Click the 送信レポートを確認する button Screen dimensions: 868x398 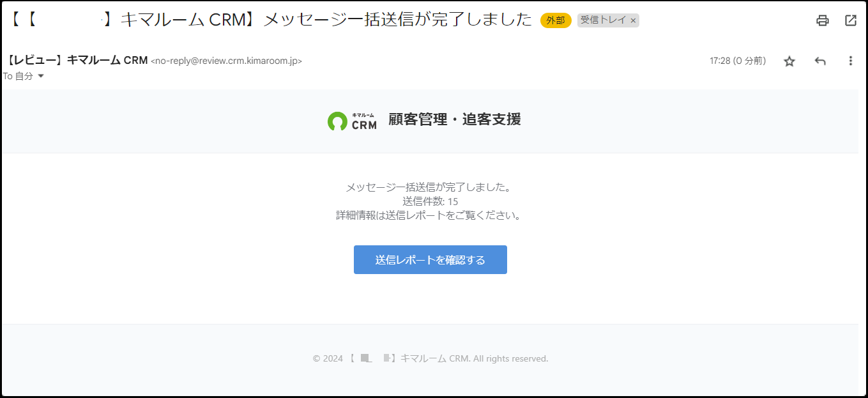coord(430,260)
